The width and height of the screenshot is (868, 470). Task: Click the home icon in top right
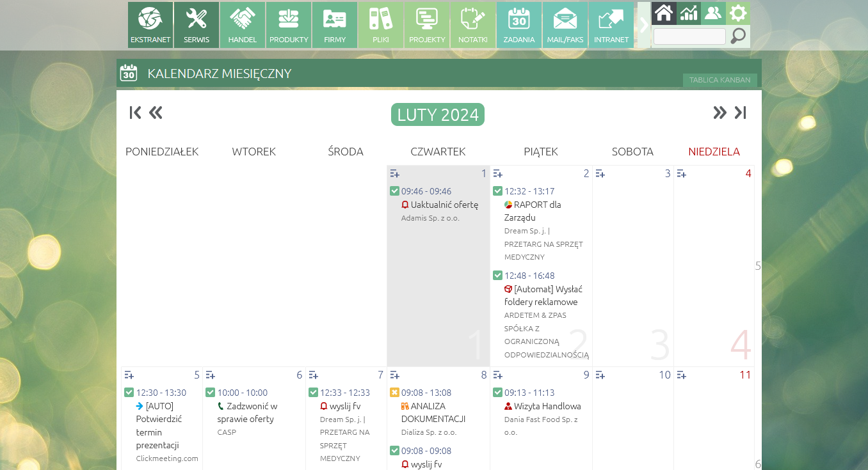(x=664, y=13)
